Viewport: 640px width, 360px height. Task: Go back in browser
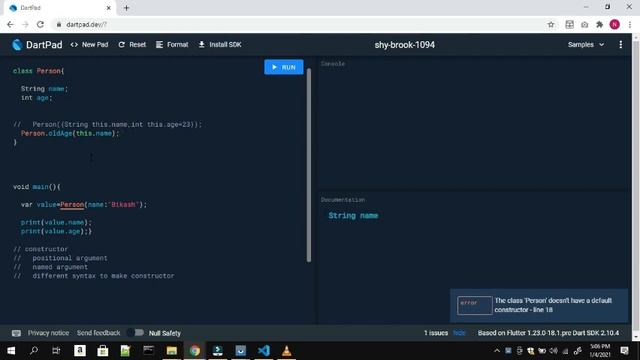(x=10, y=24)
